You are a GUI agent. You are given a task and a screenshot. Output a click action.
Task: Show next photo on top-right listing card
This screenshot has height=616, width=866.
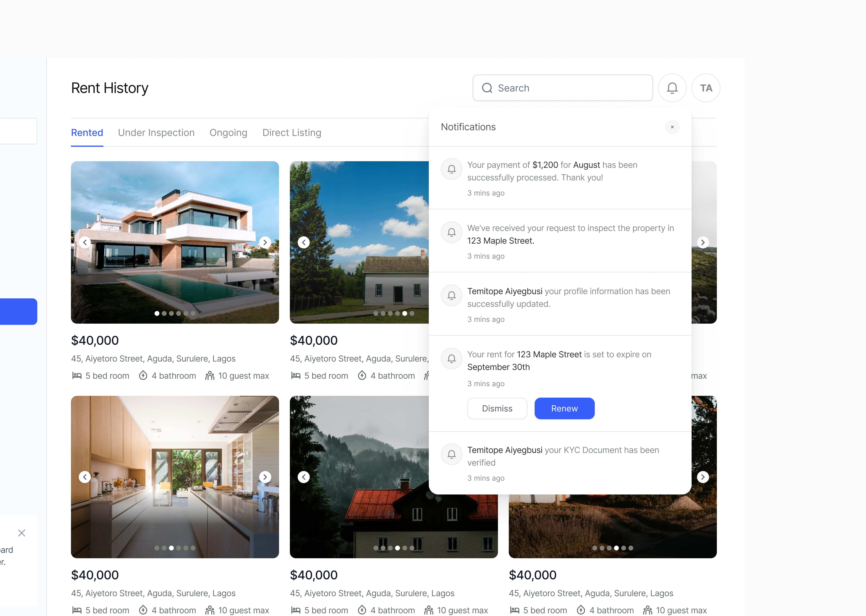tap(703, 242)
